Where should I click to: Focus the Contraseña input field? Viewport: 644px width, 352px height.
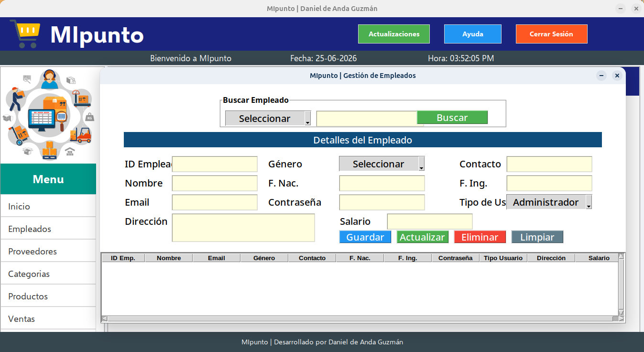pyautogui.click(x=382, y=202)
